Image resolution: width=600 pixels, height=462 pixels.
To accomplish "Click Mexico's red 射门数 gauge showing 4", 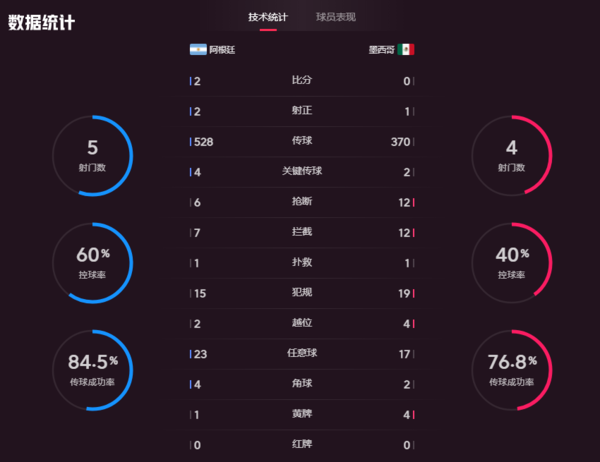I will coord(511,155).
